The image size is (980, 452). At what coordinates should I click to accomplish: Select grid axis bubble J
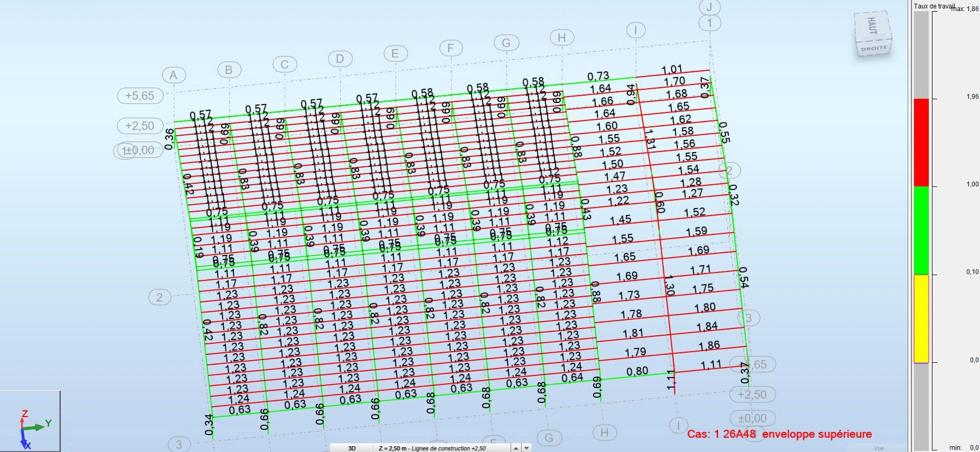click(x=710, y=7)
